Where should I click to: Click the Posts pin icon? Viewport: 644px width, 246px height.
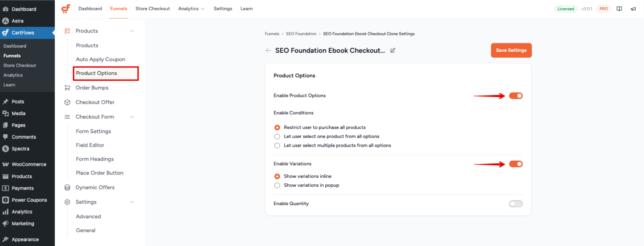click(5, 102)
